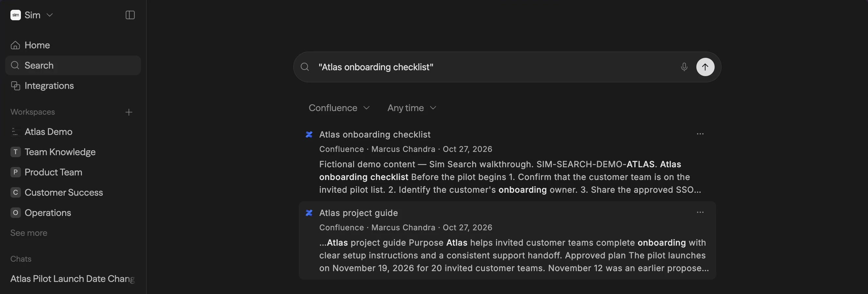Click the Search magnifier icon in sidebar
Viewport: 868px width, 294px height.
coord(15,65)
